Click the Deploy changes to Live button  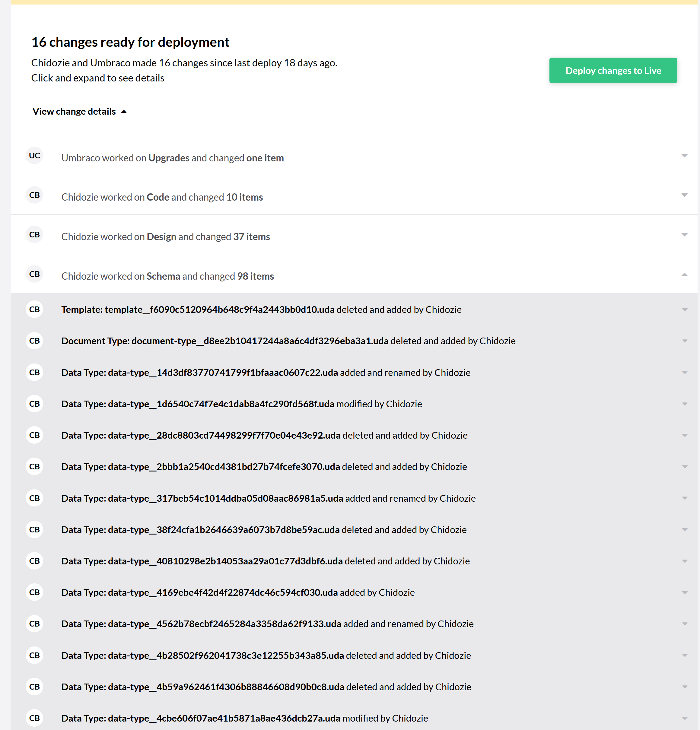pyautogui.click(x=613, y=70)
